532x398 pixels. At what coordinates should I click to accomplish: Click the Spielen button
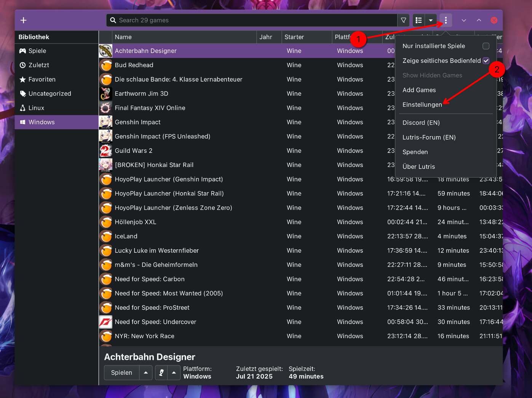click(121, 372)
